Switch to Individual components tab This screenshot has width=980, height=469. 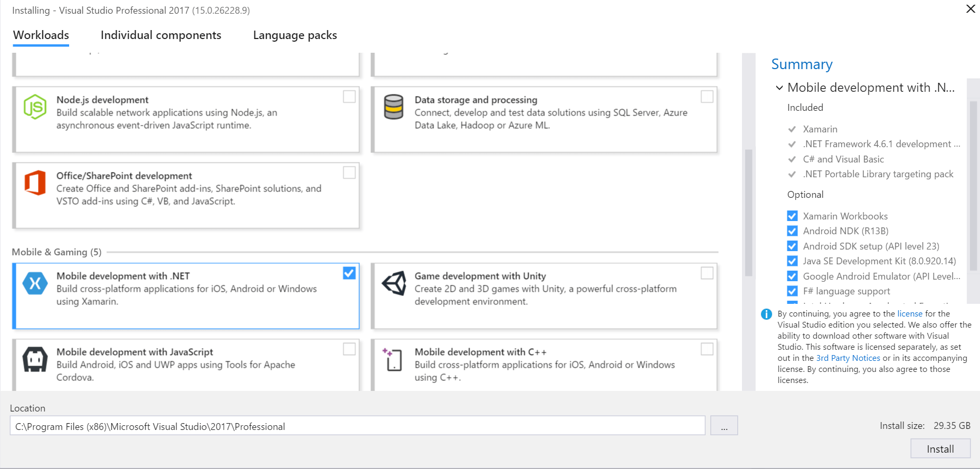coord(161,35)
